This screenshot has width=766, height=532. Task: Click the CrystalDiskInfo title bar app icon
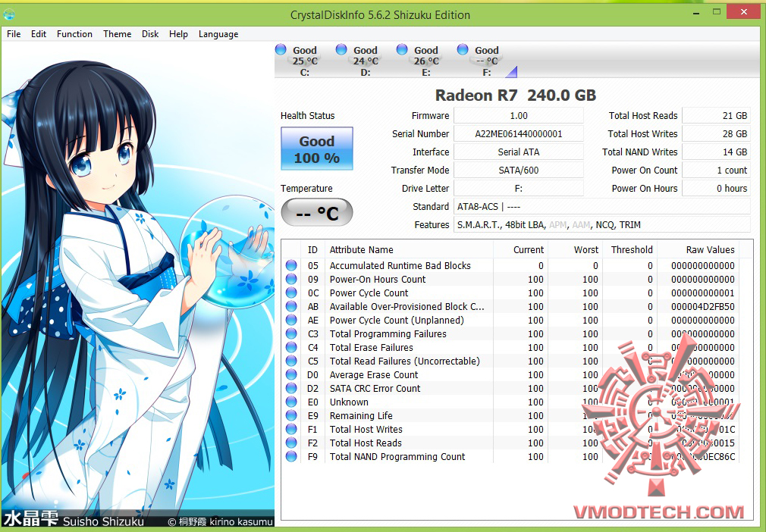pos(9,14)
